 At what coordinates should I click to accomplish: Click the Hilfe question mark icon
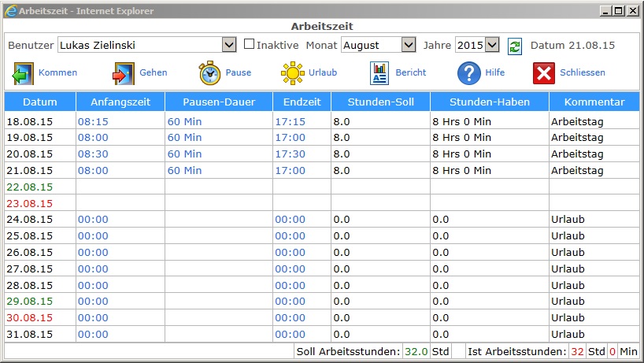click(469, 73)
